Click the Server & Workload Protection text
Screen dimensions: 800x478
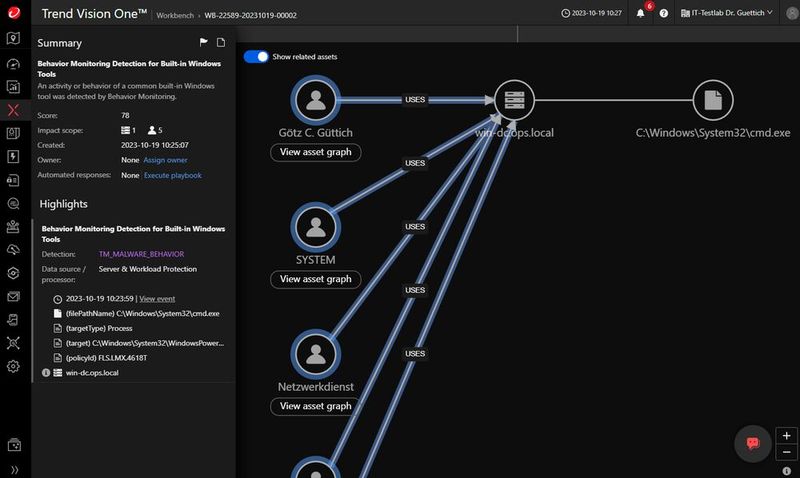pyautogui.click(x=147, y=269)
